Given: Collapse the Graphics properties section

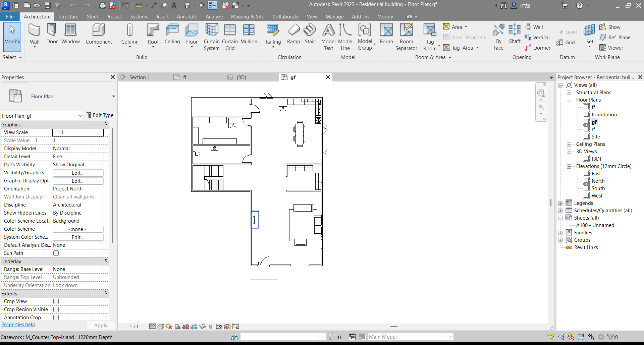Looking at the screenshot, I should [x=106, y=124].
